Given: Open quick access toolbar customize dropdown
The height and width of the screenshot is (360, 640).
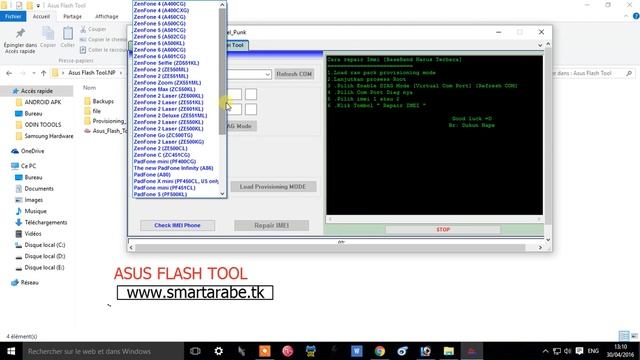Looking at the screenshot, I should click(x=38, y=6).
